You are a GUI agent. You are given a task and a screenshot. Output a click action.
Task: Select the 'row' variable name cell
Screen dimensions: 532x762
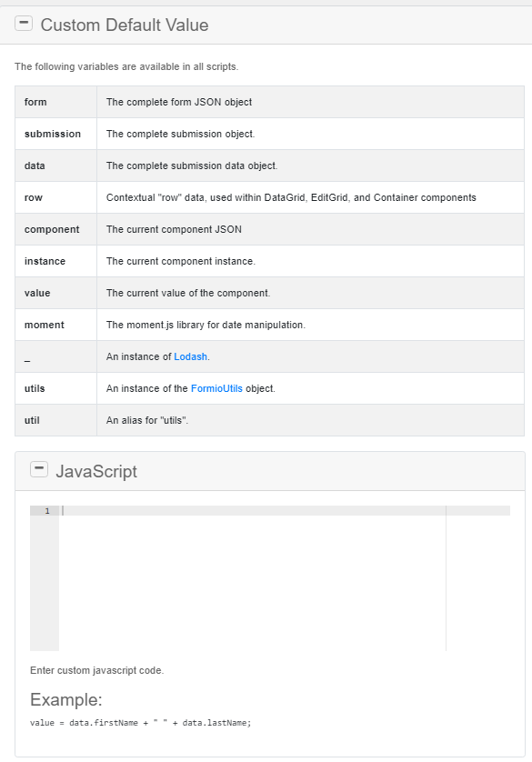tap(55, 197)
